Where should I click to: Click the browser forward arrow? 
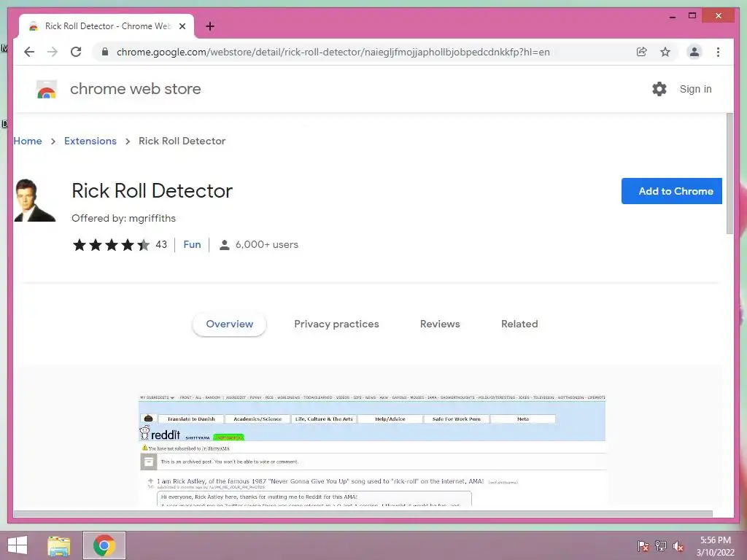(x=53, y=52)
